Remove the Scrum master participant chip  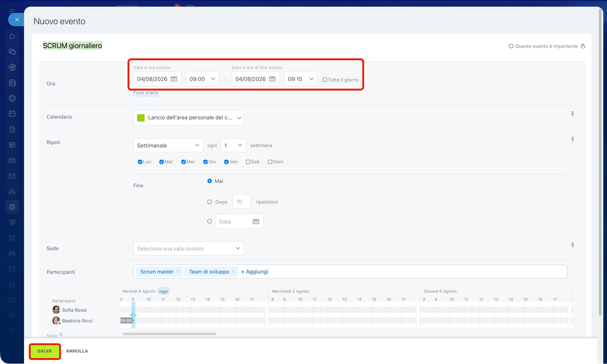(x=178, y=272)
